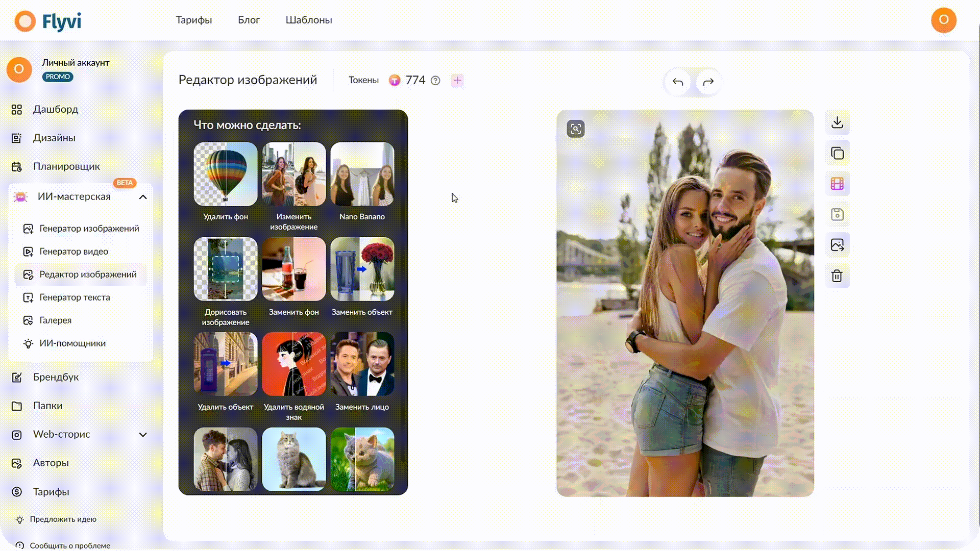The width and height of the screenshot is (980, 551).
Task: Click the save floppy disk icon
Action: click(837, 214)
